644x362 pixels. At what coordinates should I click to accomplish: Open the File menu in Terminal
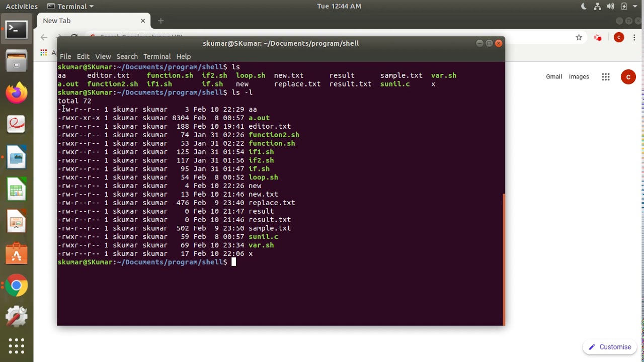tap(65, 56)
